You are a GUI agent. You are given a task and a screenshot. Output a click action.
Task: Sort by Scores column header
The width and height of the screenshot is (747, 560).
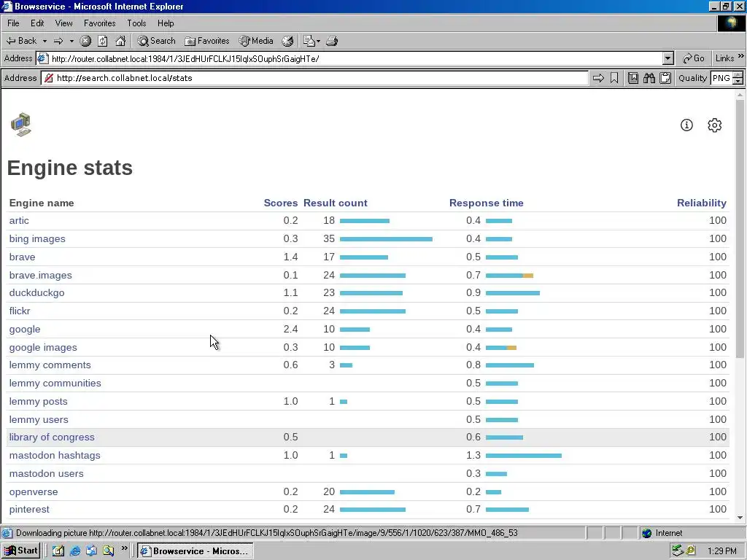click(281, 203)
